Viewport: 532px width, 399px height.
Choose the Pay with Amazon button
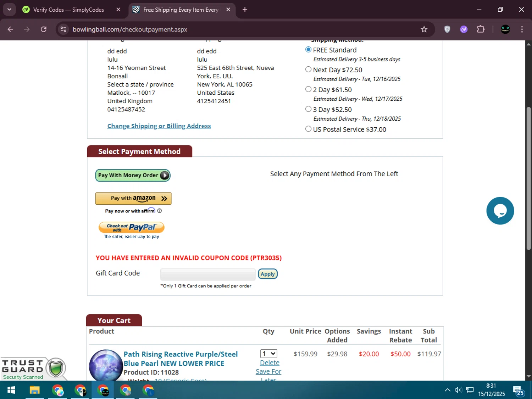[133, 198]
